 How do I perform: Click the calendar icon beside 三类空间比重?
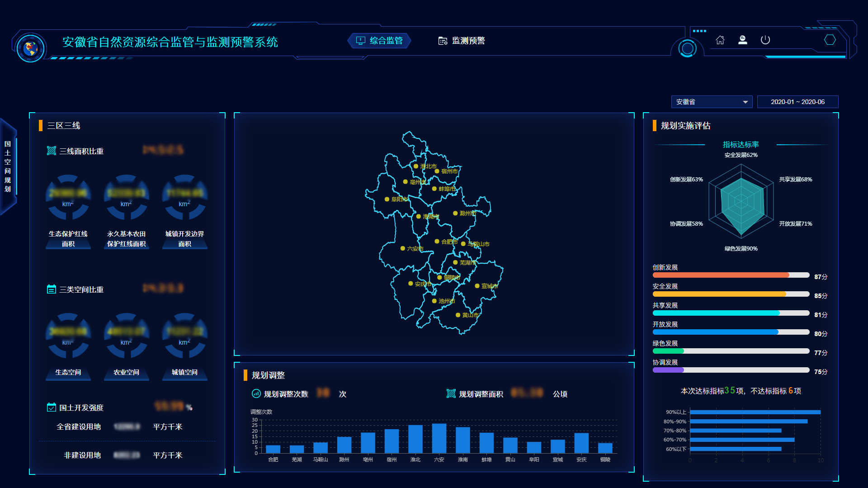click(x=51, y=289)
